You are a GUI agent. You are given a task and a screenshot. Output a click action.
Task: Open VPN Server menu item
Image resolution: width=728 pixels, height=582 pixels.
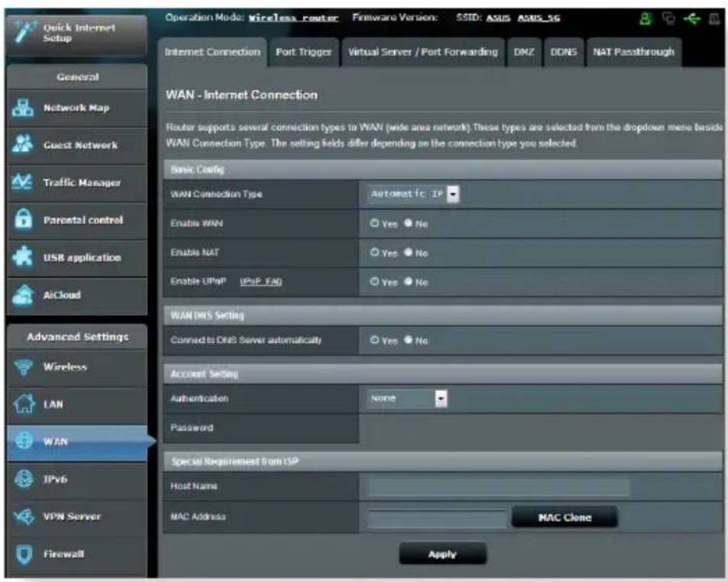click(x=77, y=517)
